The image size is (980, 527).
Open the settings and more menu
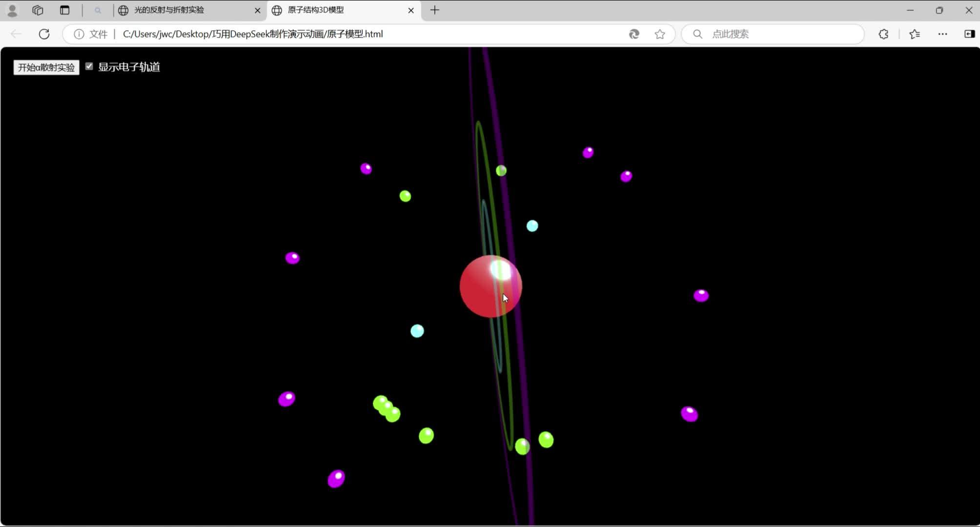942,34
